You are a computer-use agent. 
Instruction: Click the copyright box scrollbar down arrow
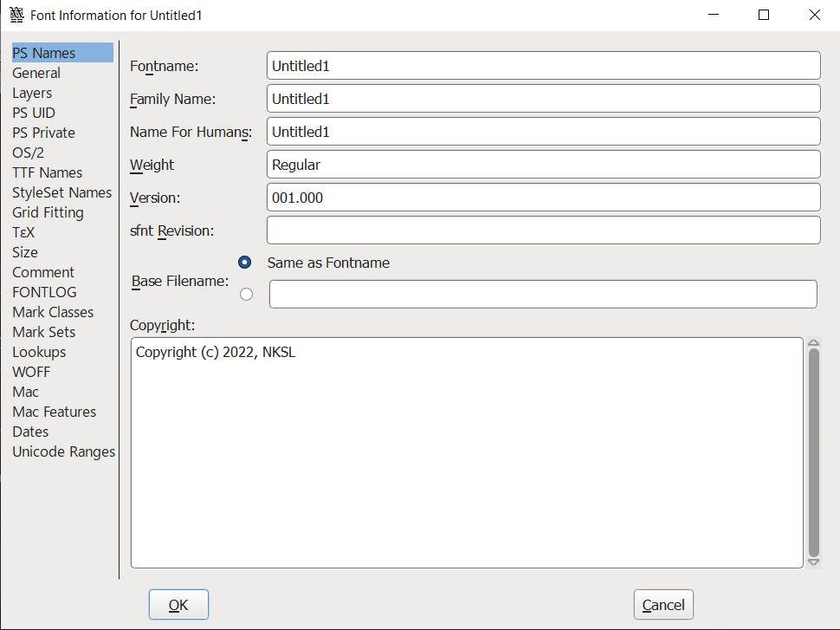(813, 562)
